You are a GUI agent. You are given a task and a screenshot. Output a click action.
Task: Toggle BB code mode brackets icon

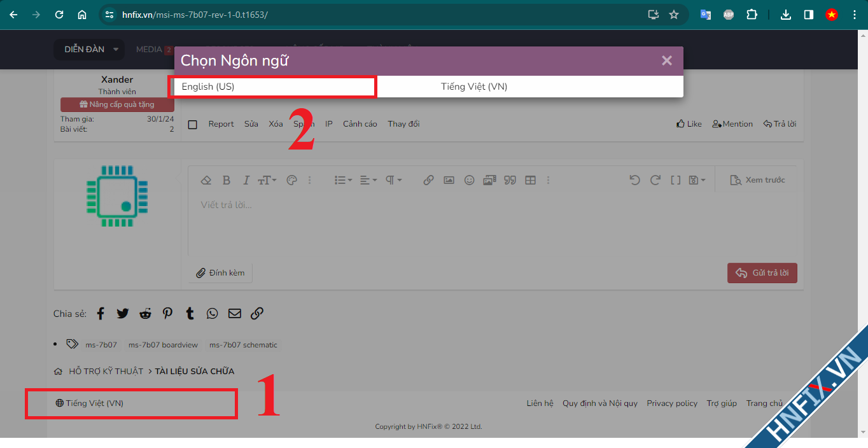click(676, 180)
